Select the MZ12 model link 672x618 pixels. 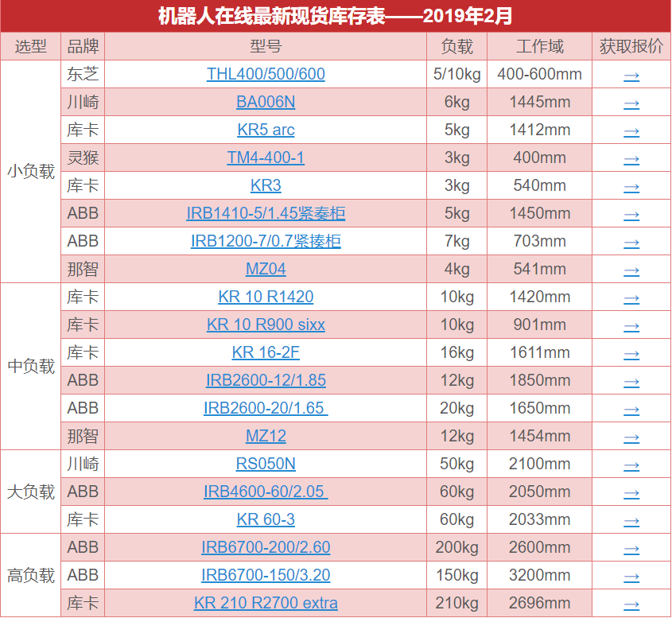(266, 437)
